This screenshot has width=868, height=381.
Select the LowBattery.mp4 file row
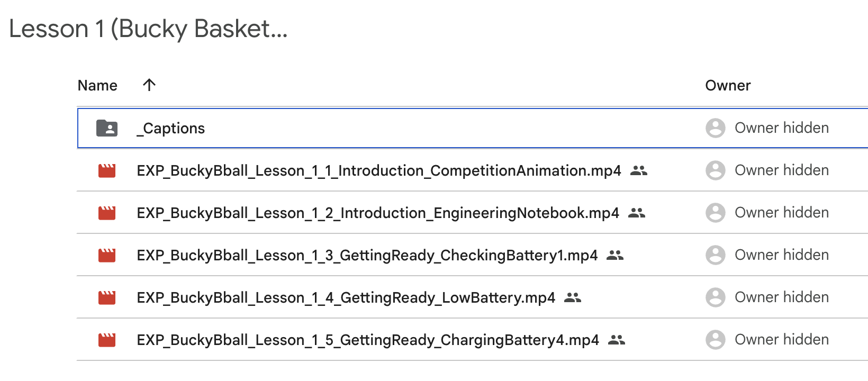pos(346,297)
